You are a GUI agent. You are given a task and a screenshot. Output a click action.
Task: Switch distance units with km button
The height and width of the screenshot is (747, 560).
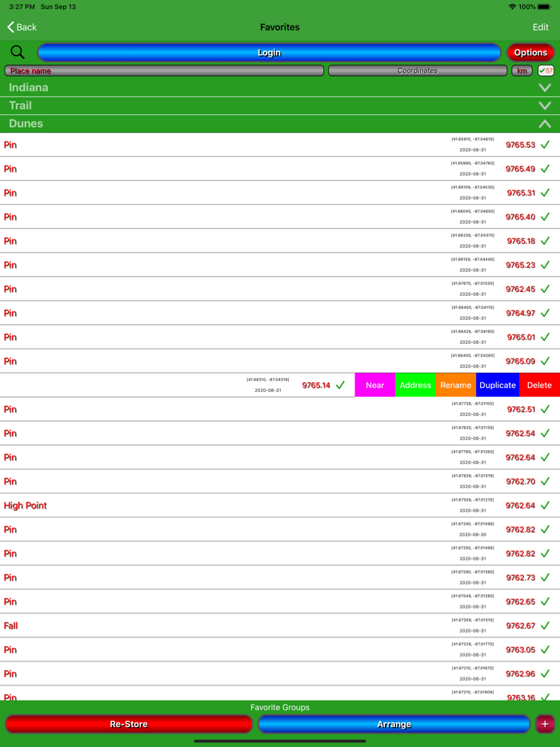pos(522,70)
